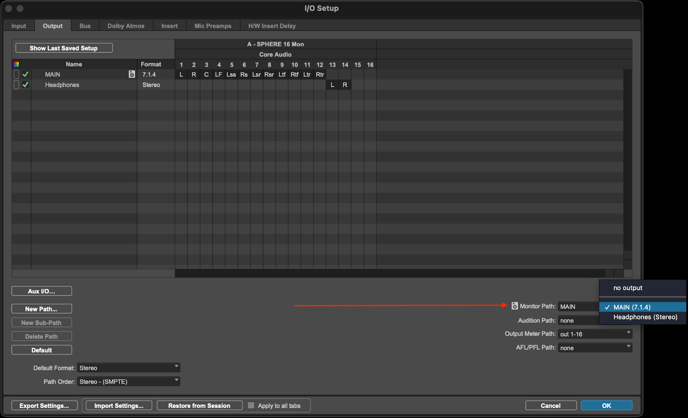
Task: Click the LF channel cell in the MAIN row
Action: tap(219, 74)
